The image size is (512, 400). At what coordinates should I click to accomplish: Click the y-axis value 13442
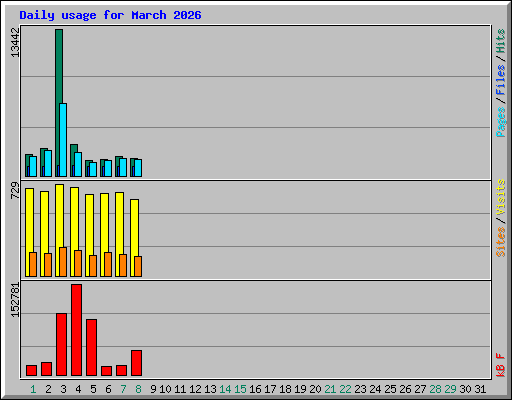point(15,42)
